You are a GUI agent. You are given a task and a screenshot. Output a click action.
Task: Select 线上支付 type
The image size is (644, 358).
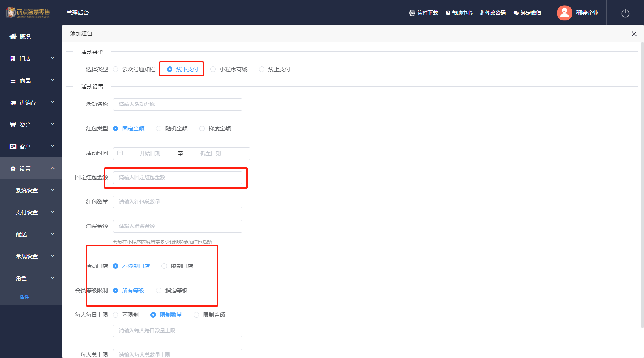[x=275, y=69]
